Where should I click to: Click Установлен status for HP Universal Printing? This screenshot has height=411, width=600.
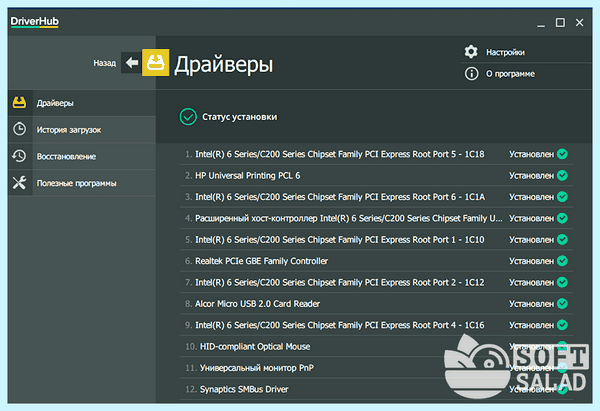coord(531,176)
